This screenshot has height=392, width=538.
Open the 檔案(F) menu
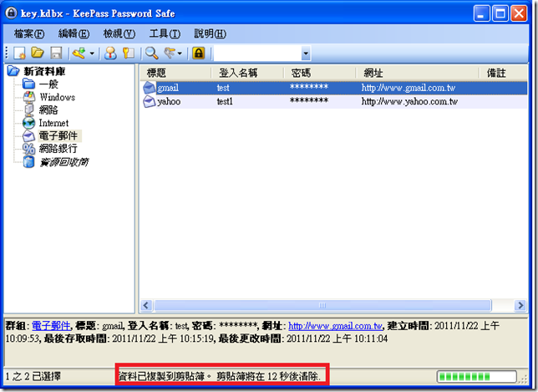(x=29, y=33)
